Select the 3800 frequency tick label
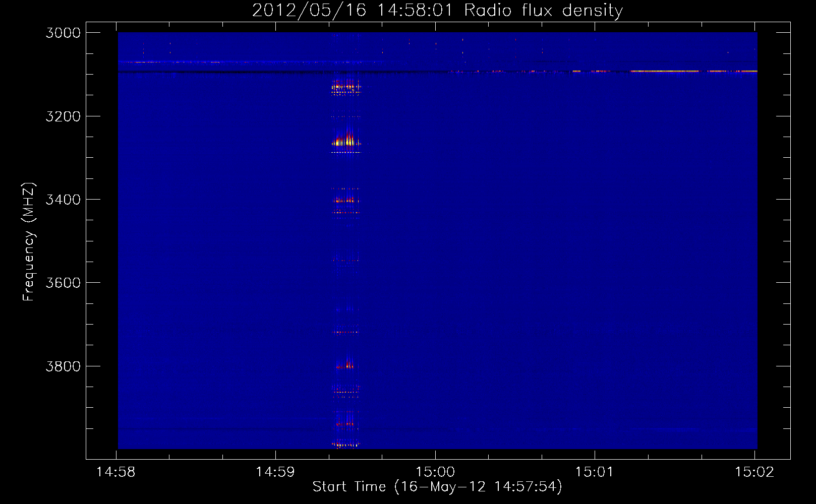This screenshot has height=504, width=816. (x=63, y=366)
